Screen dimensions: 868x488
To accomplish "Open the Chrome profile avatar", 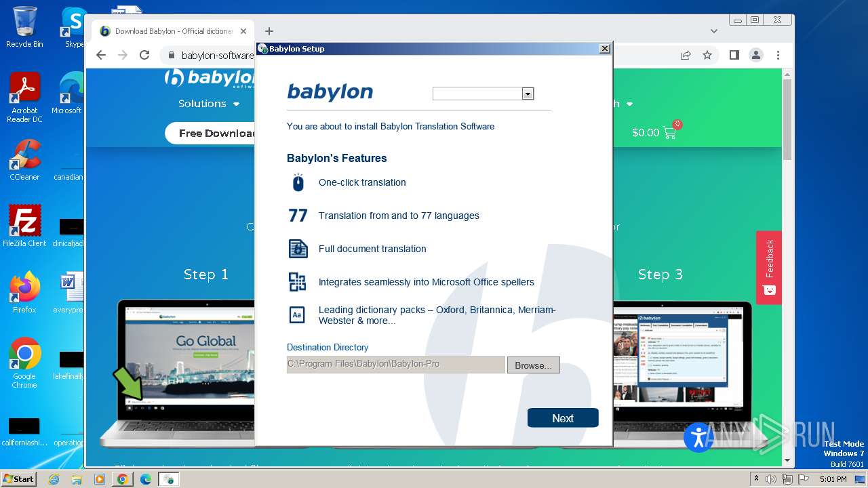I will point(756,55).
